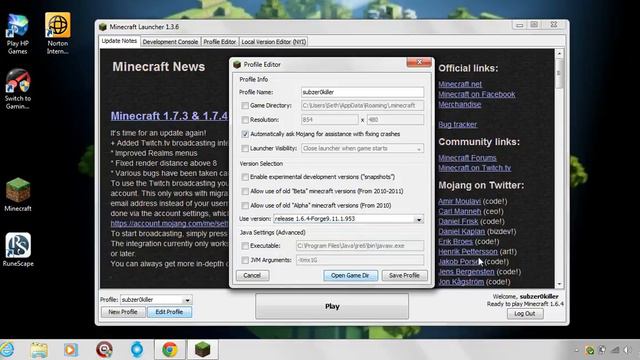Click the blue round taskbar app icon

[137, 350]
